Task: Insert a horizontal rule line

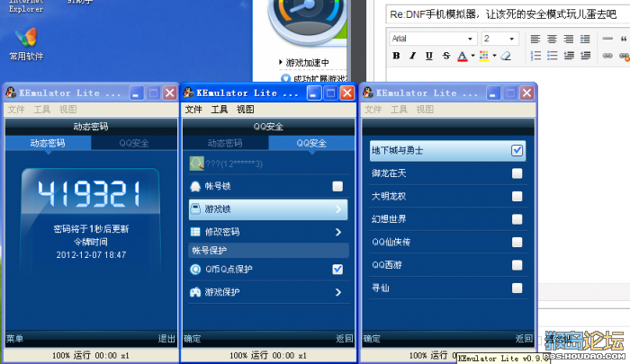Action: click(x=607, y=39)
